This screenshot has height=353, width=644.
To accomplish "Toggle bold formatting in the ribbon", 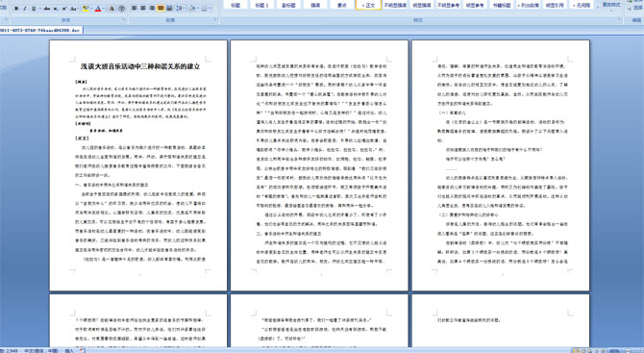I will click(16, 9).
